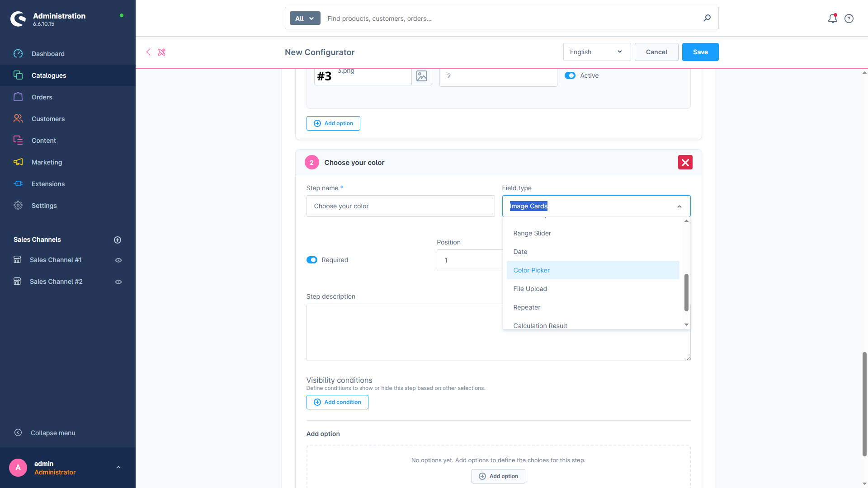
Task: Click the search magnifier icon
Action: click(707, 18)
